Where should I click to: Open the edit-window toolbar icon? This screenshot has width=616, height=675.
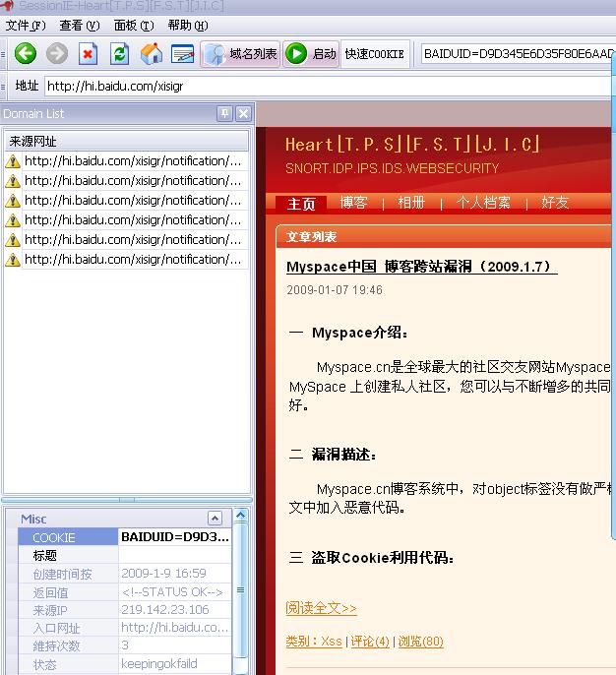tap(182, 54)
